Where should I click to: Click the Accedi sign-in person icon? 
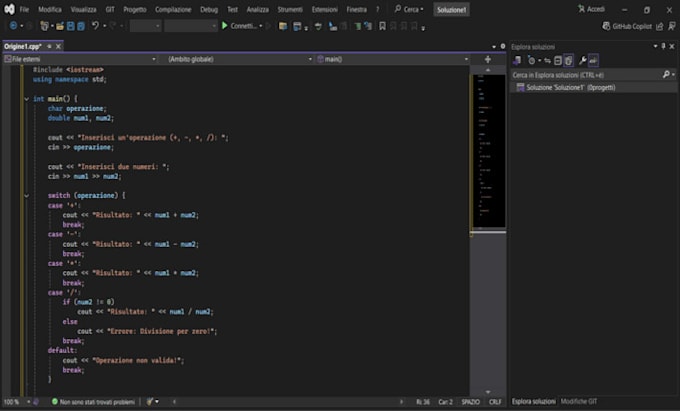[581, 9]
